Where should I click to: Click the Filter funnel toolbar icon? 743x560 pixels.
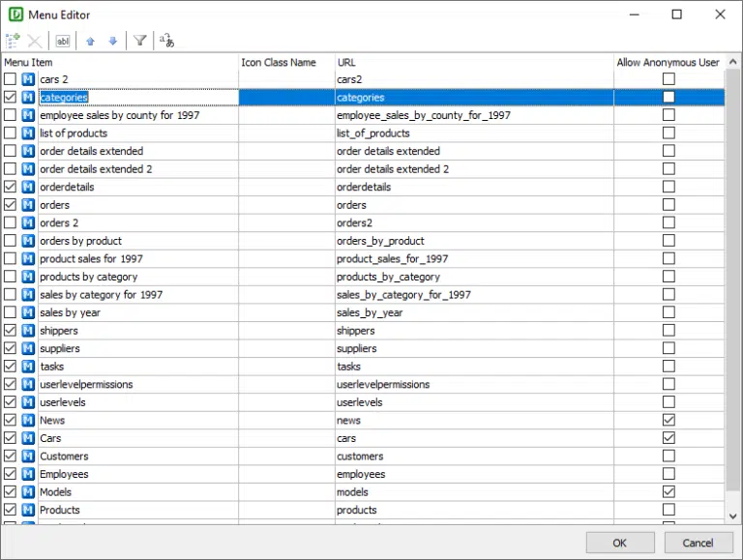click(x=139, y=41)
